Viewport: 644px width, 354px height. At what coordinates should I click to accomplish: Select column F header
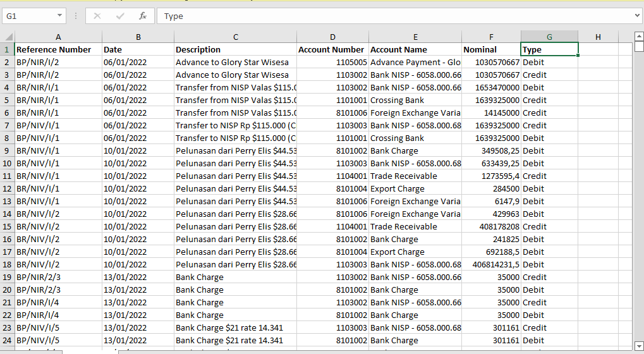click(491, 37)
